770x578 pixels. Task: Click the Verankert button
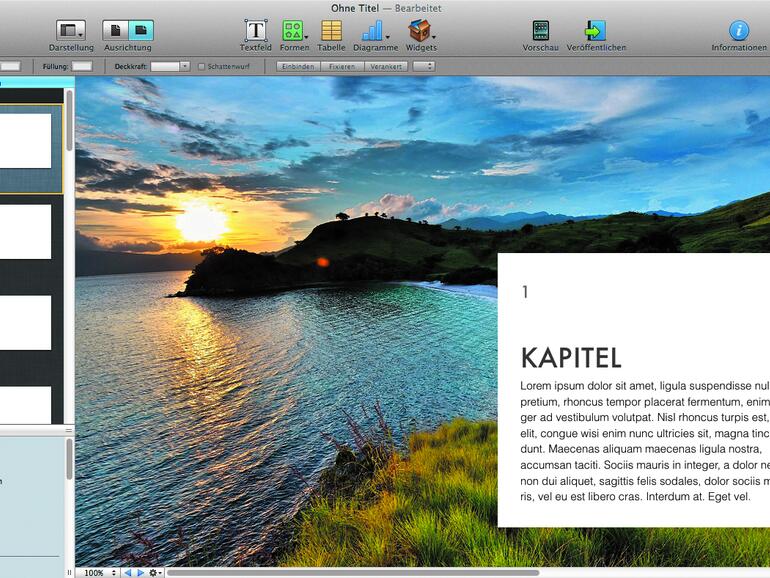[x=386, y=66]
